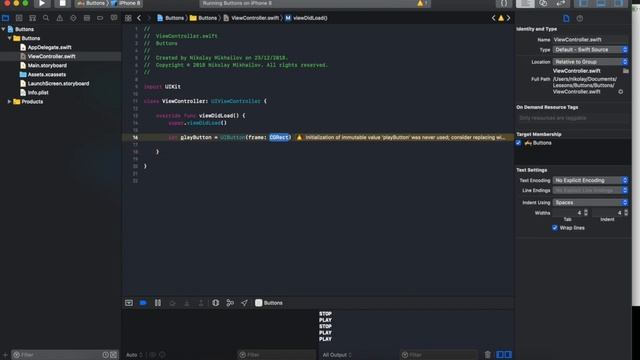
Task: Toggle Wrap lines checkbox
Action: click(555, 228)
